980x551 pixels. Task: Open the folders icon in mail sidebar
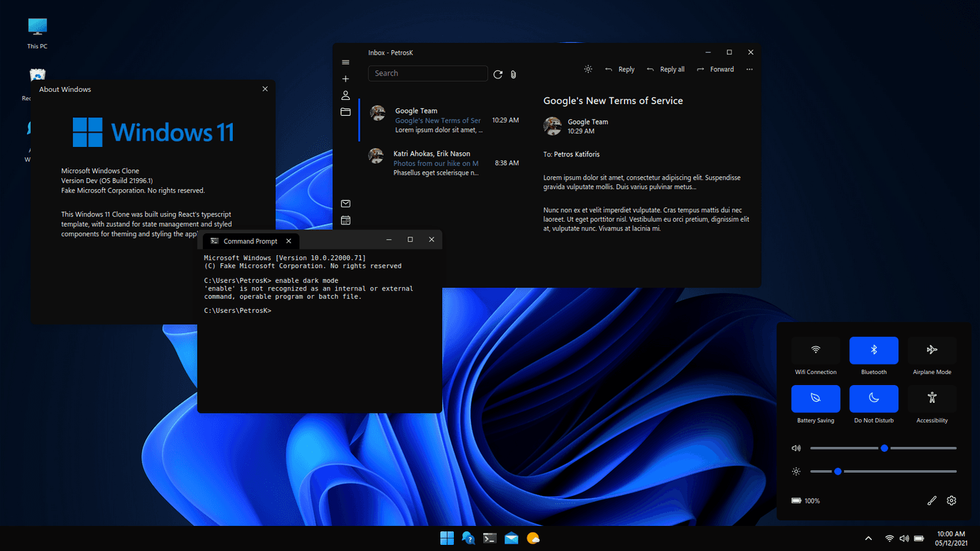tap(346, 112)
